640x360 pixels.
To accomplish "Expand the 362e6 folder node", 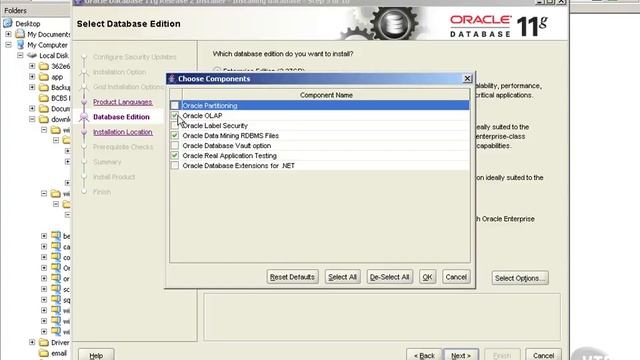I will click(x=32, y=66).
